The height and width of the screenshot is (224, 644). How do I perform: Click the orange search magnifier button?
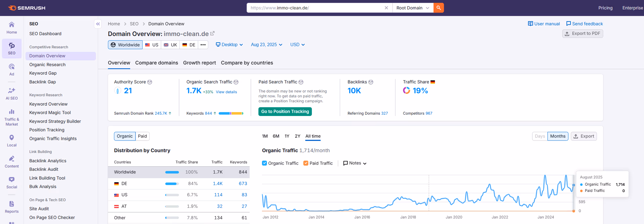tap(438, 8)
